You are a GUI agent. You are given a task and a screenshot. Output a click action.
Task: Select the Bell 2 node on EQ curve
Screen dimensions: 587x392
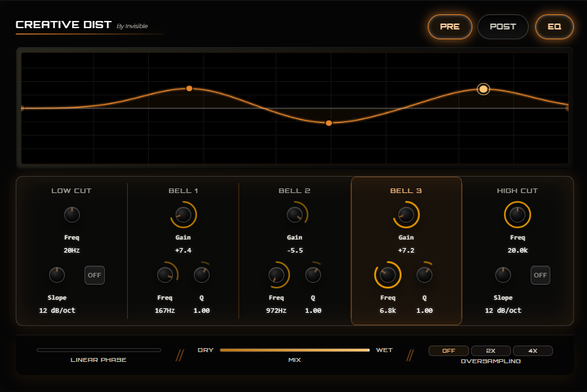[329, 123]
